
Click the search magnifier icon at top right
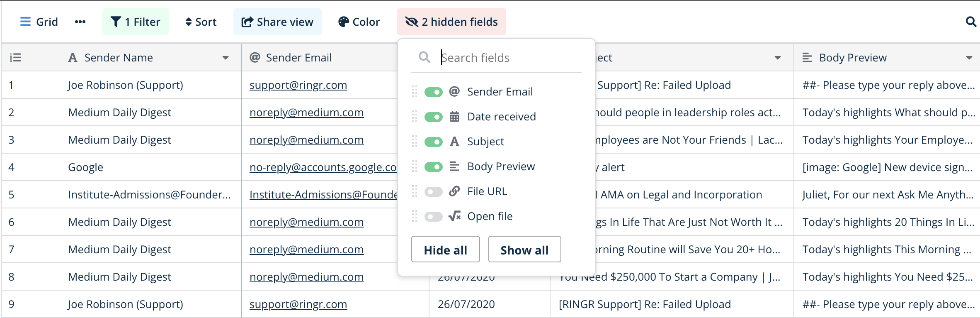point(970,22)
